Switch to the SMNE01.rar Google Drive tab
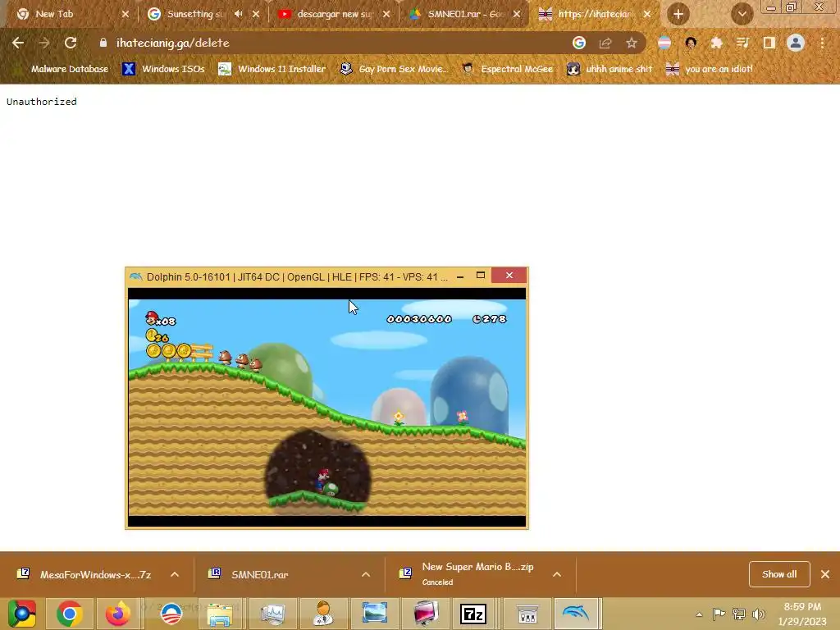840x630 pixels. pos(463,14)
